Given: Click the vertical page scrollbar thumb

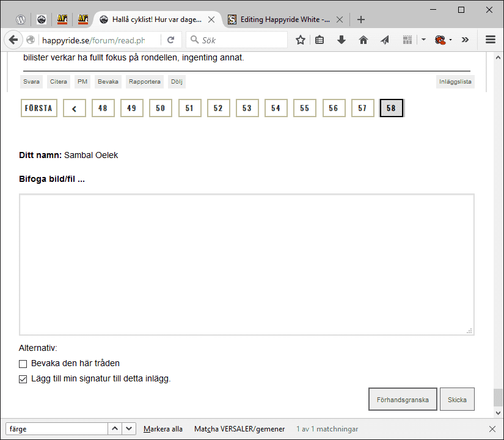Looking at the screenshot, I should pyautogui.click(x=499, y=397).
